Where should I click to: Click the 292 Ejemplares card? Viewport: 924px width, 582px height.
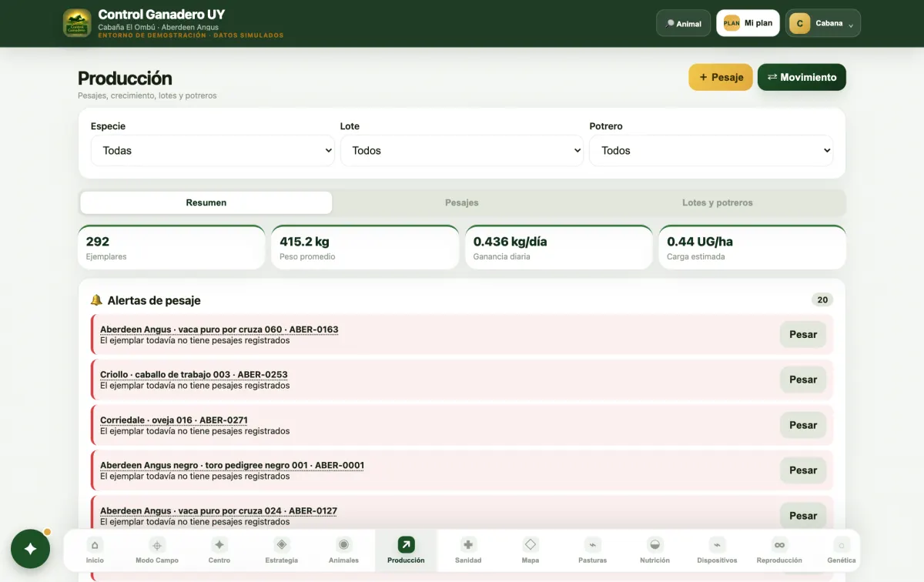point(171,247)
